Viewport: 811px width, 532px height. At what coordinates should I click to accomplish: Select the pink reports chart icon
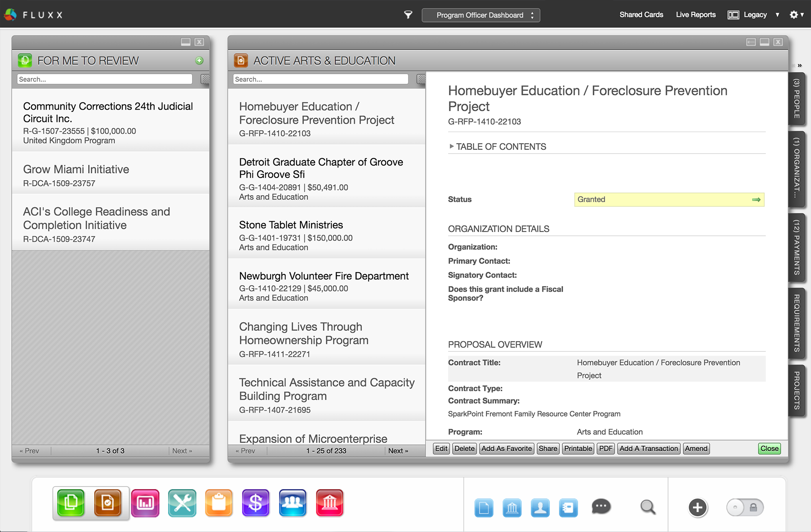coord(145,503)
